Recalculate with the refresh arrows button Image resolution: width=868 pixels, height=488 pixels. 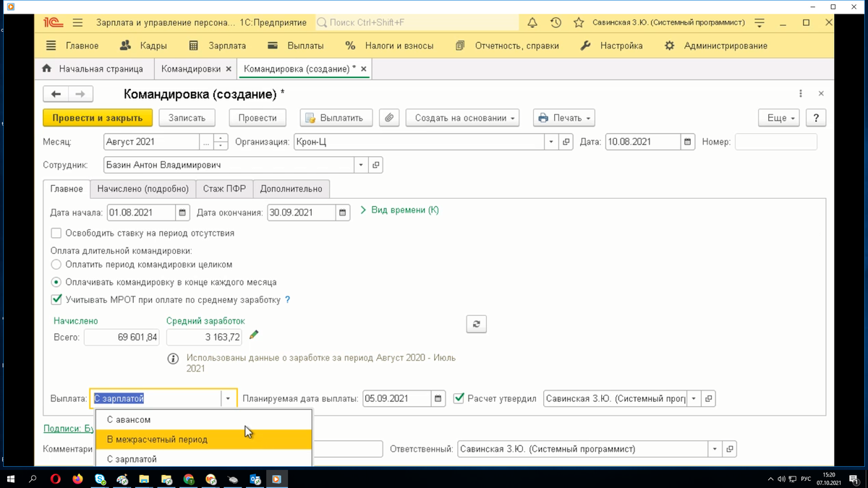(476, 324)
